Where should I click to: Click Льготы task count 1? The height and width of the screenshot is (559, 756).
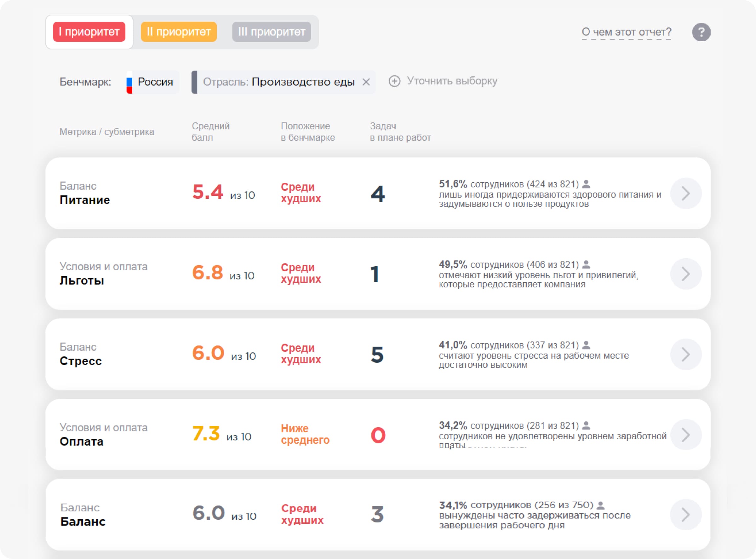coord(375,274)
